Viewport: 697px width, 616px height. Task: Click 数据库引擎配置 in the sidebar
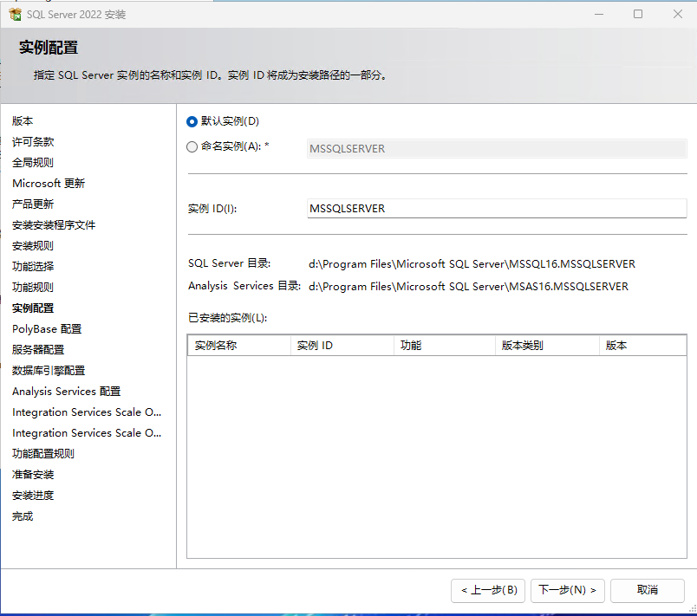49,371
